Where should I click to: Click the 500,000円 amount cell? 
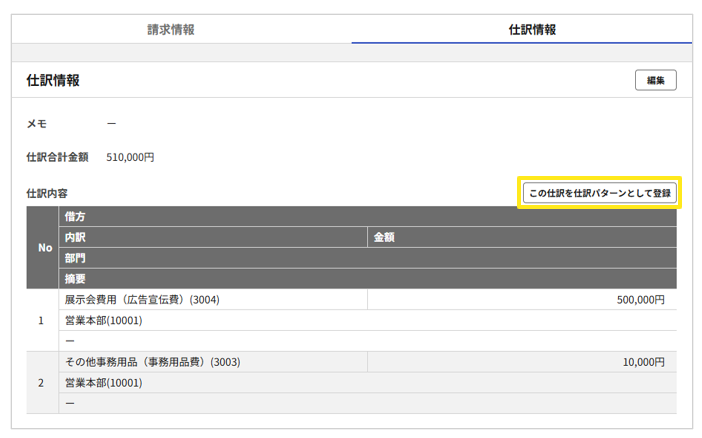click(x=522, y=300)
